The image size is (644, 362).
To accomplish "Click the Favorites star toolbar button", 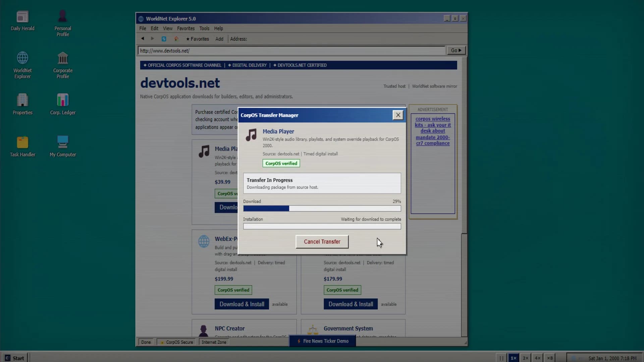I will point(198,39).
